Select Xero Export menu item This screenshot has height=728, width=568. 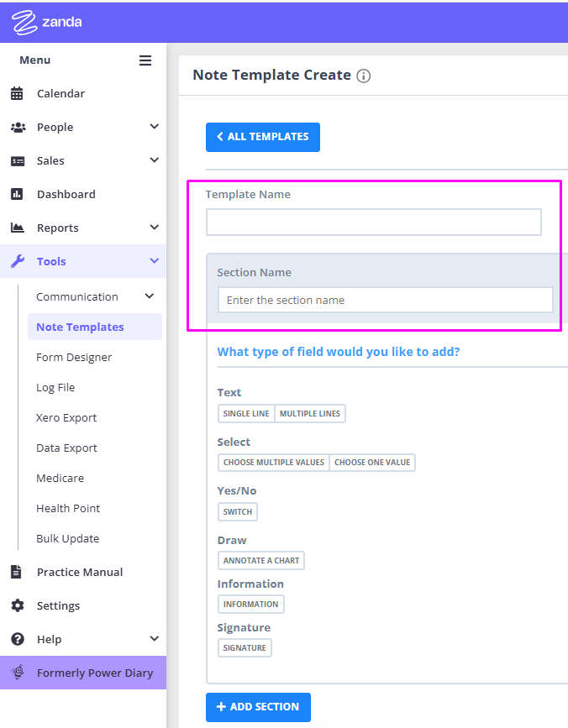pyautogui.click(x=66, y=417)
